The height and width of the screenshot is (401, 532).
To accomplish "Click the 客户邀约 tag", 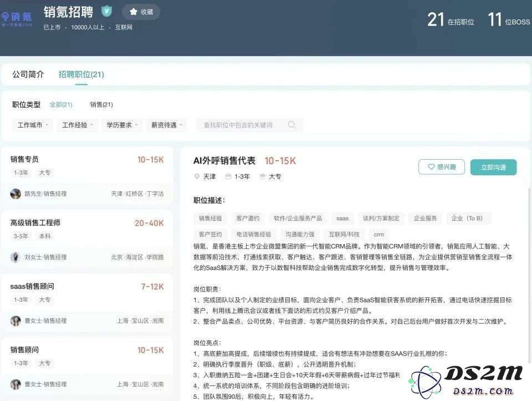I will tap(248, 219).
